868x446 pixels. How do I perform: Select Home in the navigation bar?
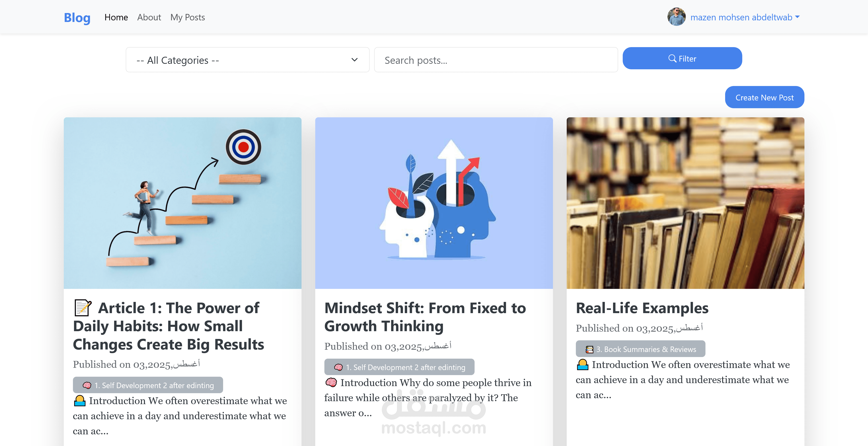(x=116, y=17)
